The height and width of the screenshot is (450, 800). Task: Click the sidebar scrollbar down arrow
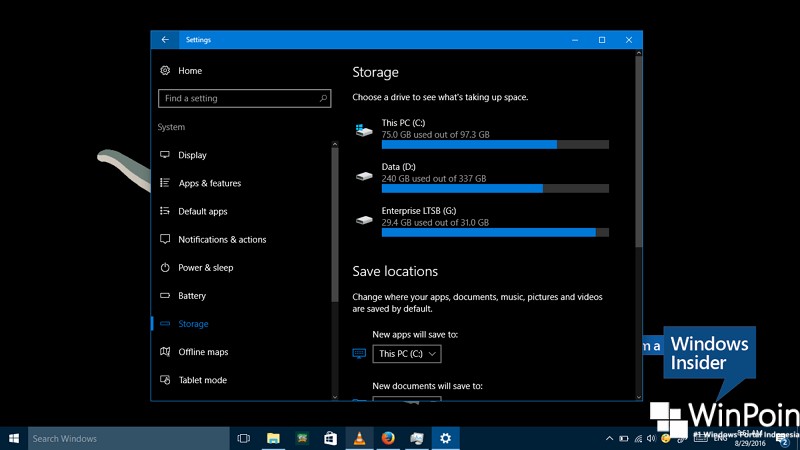[335, 396]
